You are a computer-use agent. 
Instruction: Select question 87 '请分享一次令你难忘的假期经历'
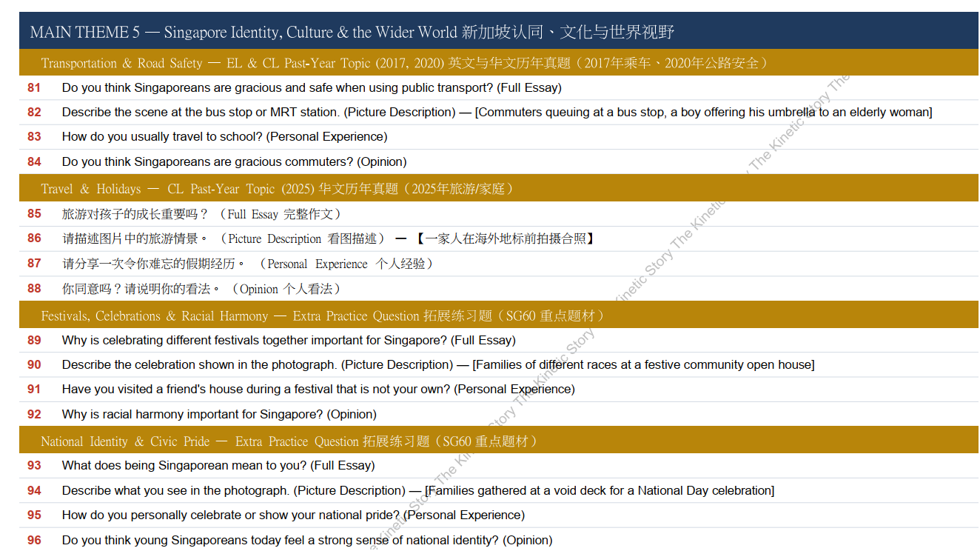click(248, 264)
